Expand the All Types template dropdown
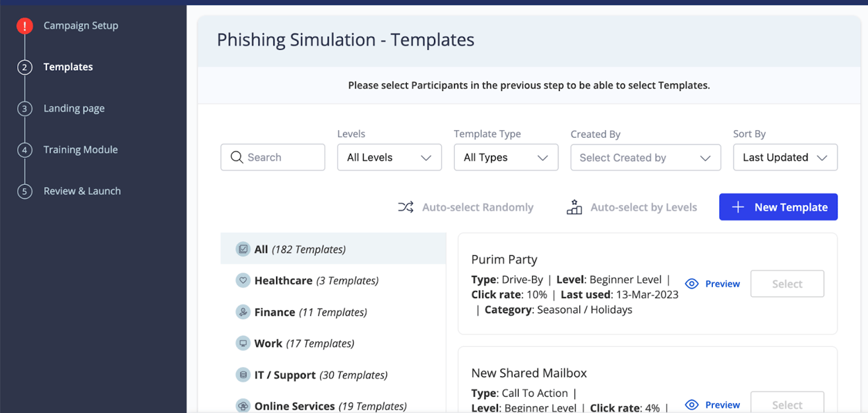 (506, 158)
